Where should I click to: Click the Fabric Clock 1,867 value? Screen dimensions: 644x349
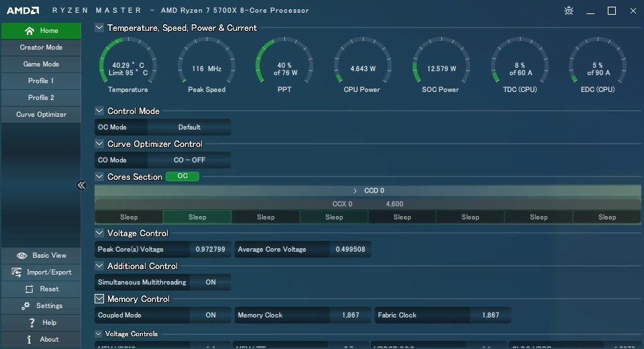pos(490,315)
